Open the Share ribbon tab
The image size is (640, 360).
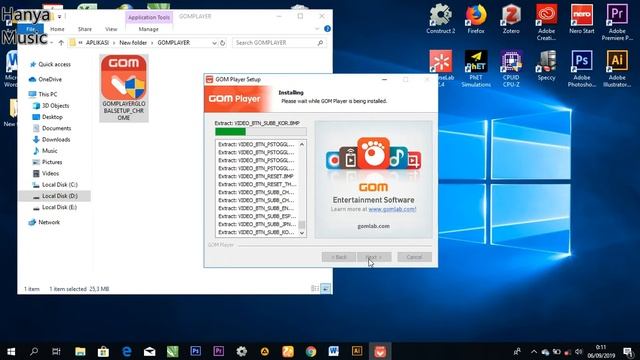click(x=84, y=29)
